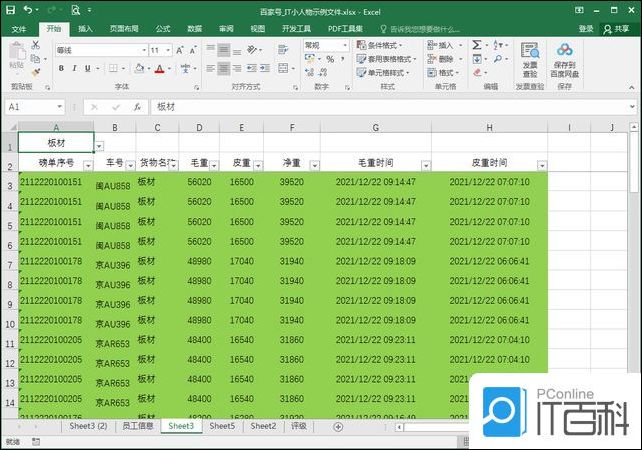Screen dimensions: 642x450
Task: Click the New Sheet plus icon
Action: (338, 427)
